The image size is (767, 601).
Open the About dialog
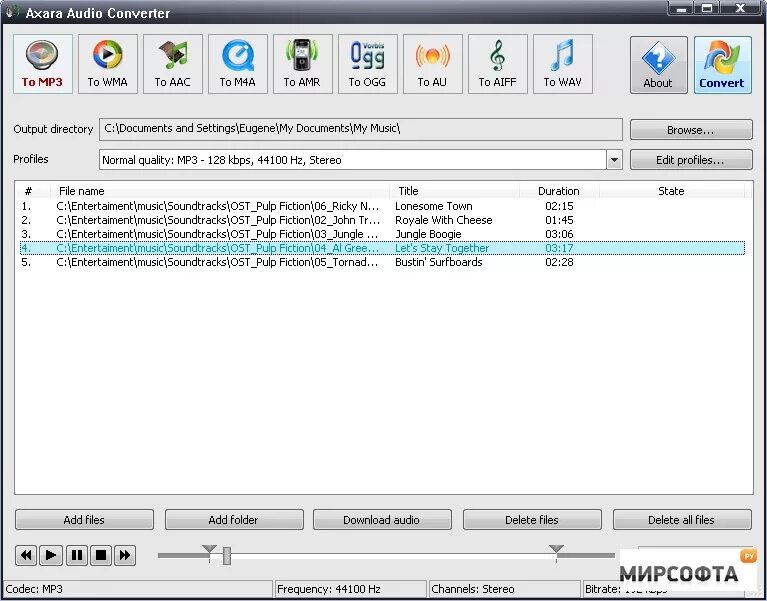(x=658, y=65)
